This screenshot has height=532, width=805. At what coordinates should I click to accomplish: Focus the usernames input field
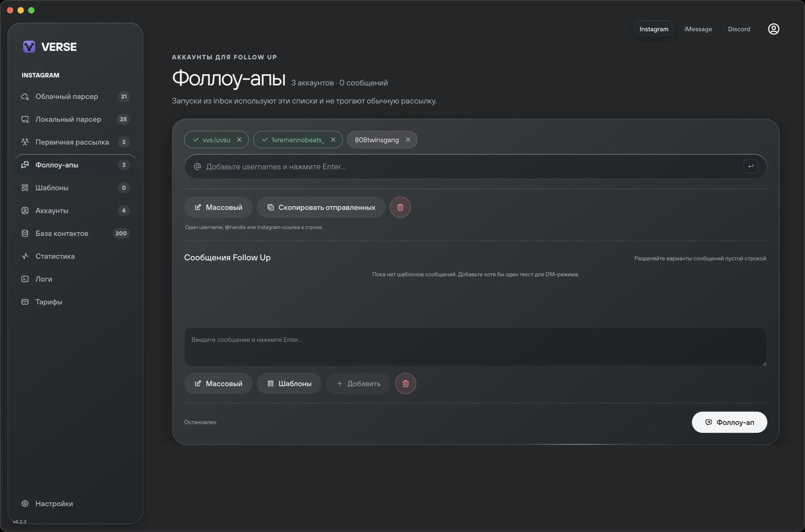pyautogui.click(x=474, y=166)
